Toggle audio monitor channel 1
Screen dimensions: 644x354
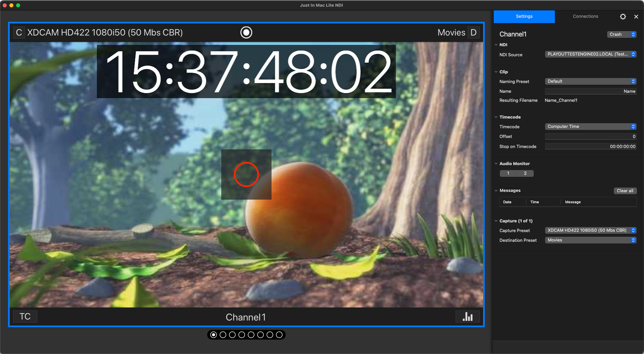(x=508, y=173)
